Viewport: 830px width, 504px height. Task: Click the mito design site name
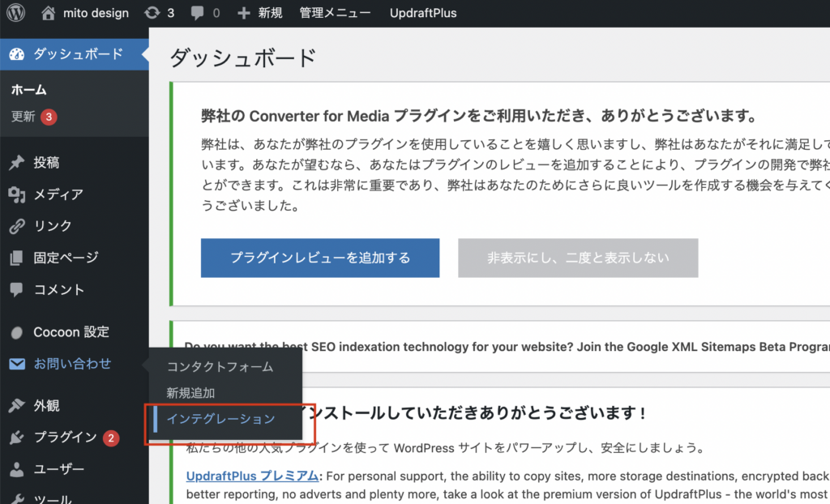pyautogui.click(x=96, y=13)
